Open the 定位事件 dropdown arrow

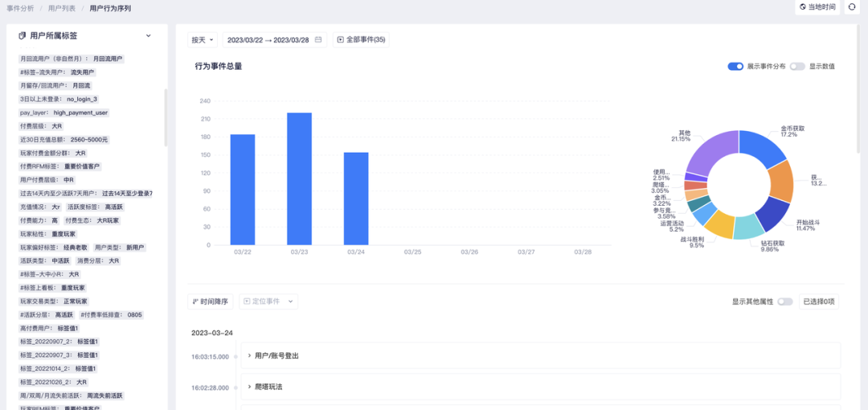click(290, 301)
